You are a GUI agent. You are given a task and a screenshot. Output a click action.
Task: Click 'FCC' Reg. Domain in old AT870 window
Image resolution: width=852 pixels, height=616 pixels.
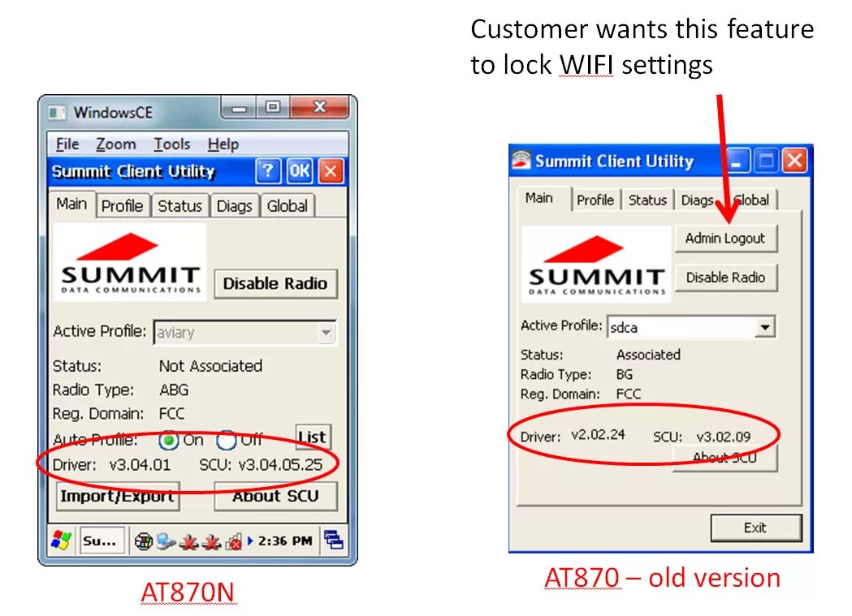tap(628, 394)
